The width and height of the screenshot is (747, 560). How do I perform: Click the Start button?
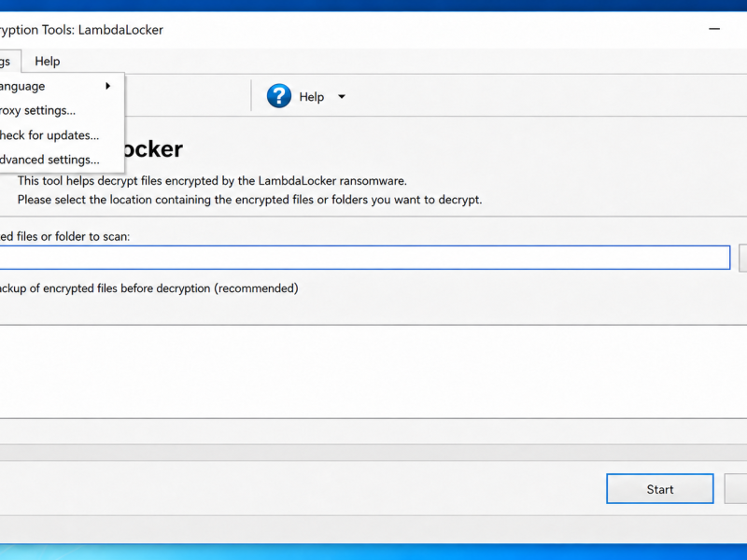click(660, 488)
